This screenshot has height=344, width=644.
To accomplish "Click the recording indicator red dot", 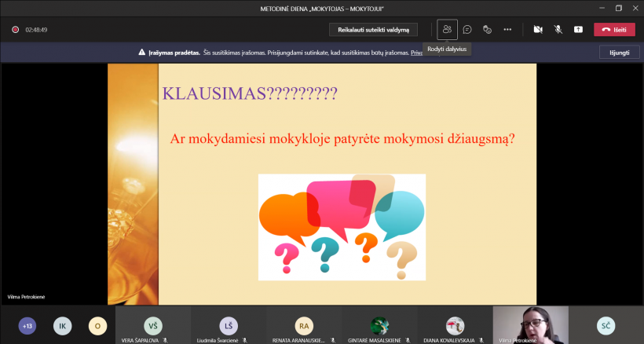I will pyautogui.click(x=15, y=30).
